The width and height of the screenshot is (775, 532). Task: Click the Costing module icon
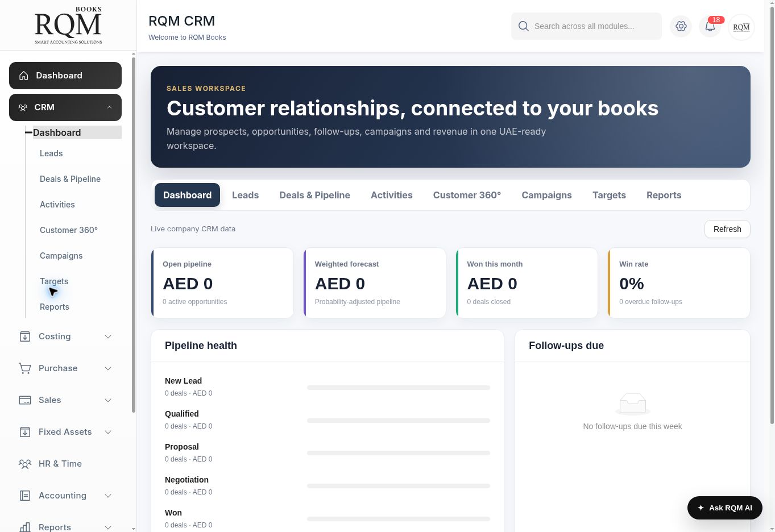25,336
